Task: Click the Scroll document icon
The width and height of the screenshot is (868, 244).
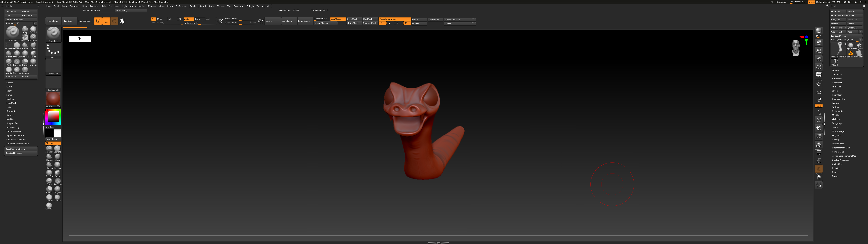Action: point(818,43)
